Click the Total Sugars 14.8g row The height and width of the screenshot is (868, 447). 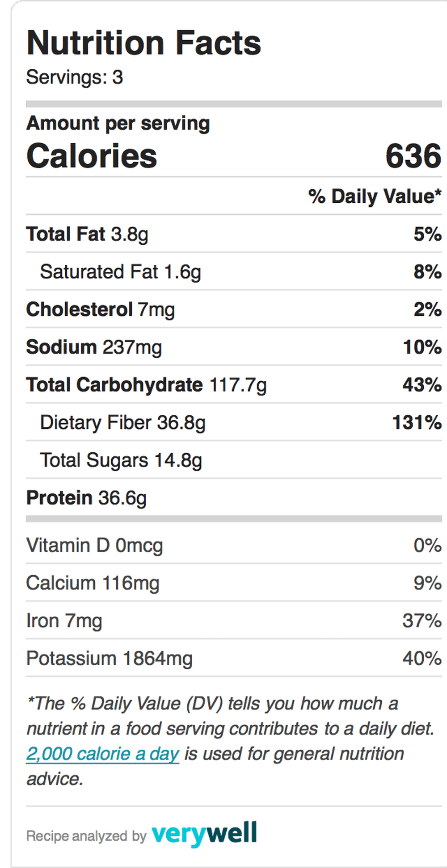coord(234,460)
